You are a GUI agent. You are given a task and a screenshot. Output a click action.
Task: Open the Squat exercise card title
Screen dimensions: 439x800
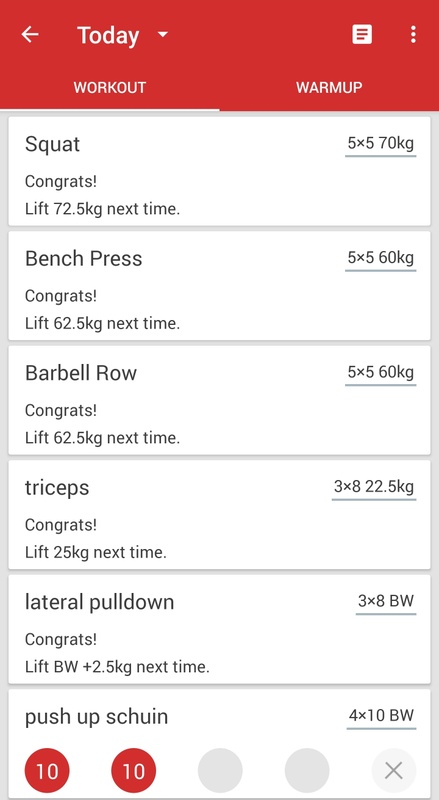[x=52, y=144]
